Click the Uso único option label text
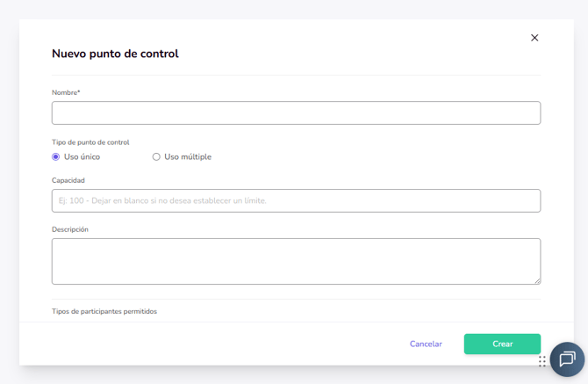 82,157
